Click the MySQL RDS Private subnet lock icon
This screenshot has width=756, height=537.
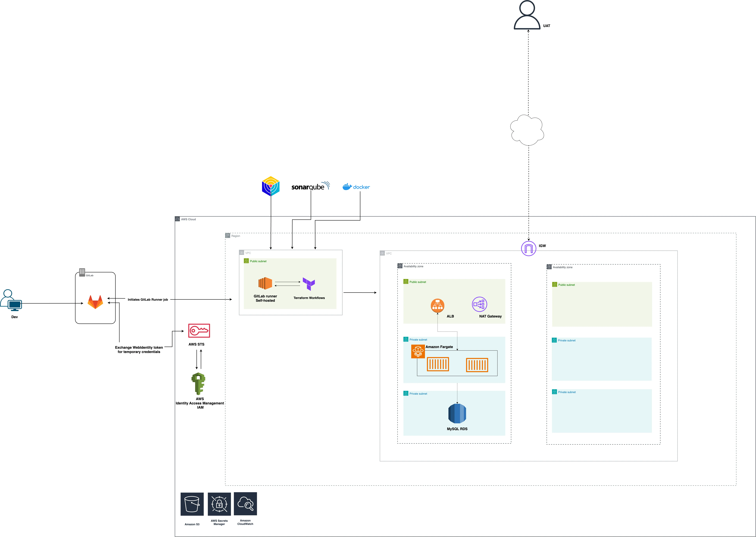tap(406, 393)
